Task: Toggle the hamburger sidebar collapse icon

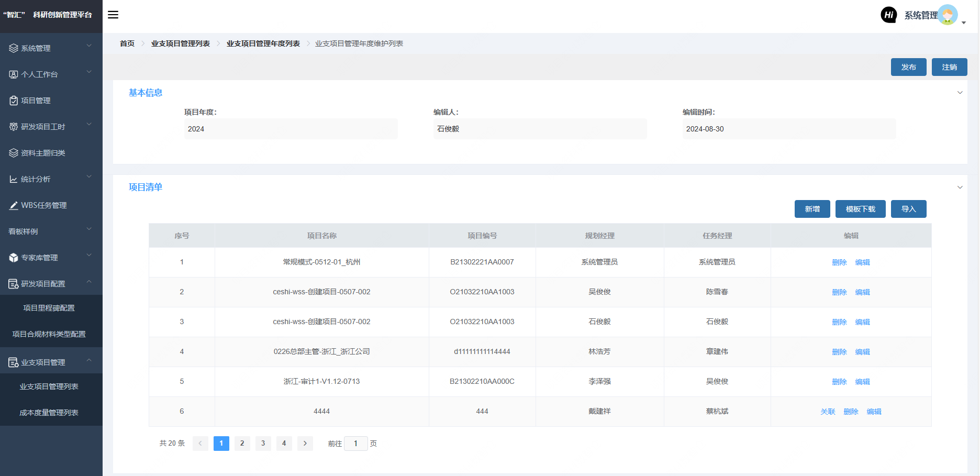Action: click(113, 15)
